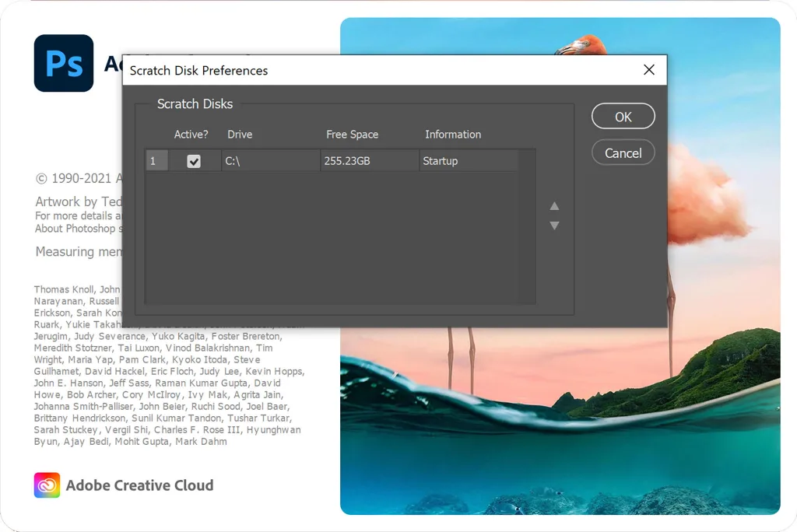Image resolution: width=797 pixels, height=532 pixels.
Task: Dismiss the dialog using Cancel
Action: (623, 152)
